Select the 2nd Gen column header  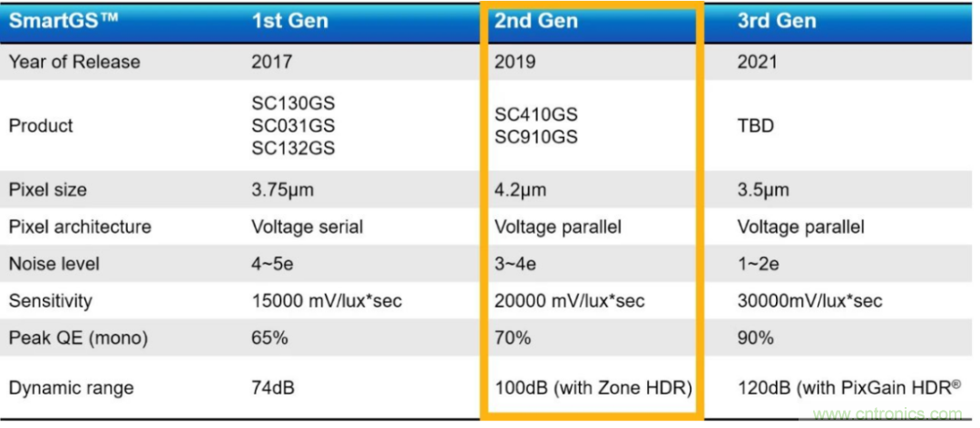coord(536,21)
